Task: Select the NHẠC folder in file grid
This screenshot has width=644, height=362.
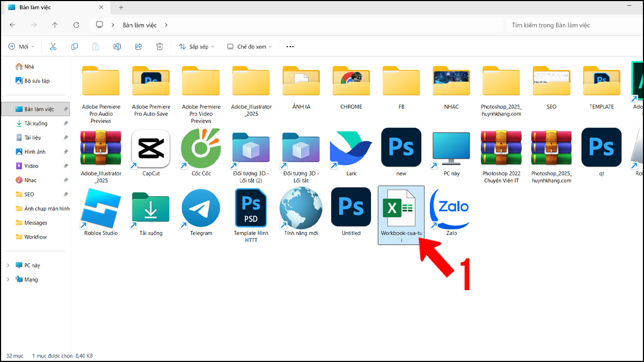Action: coord(451,88)
